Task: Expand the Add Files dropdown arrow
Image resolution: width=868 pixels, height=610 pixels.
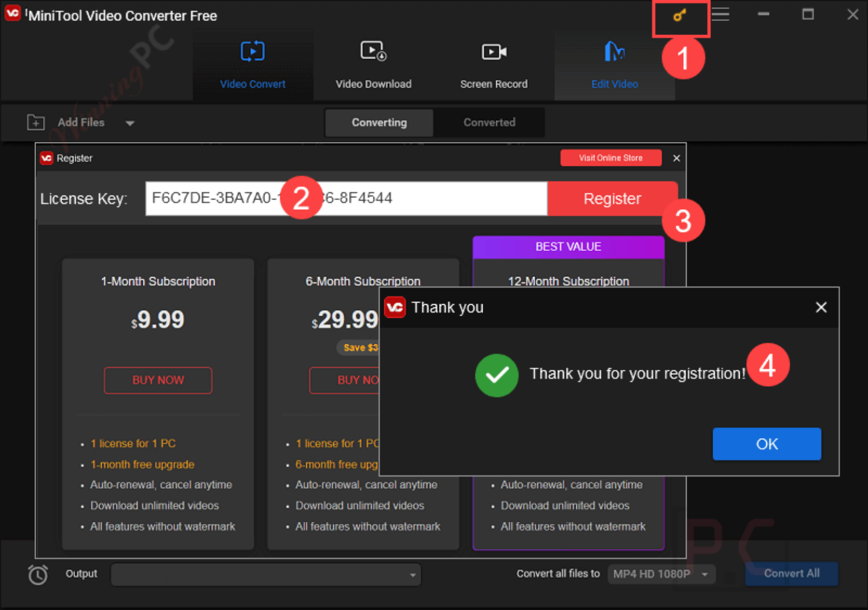Action: (x=129, y=123)
